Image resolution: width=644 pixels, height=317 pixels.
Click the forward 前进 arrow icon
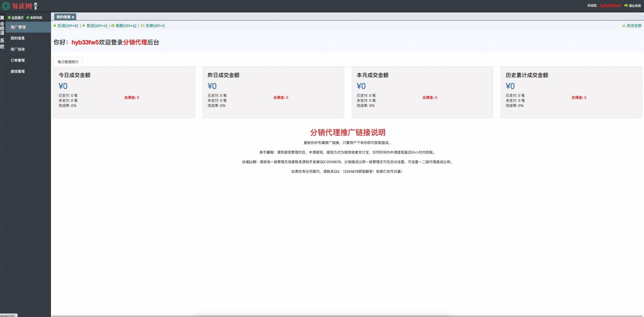83,26
